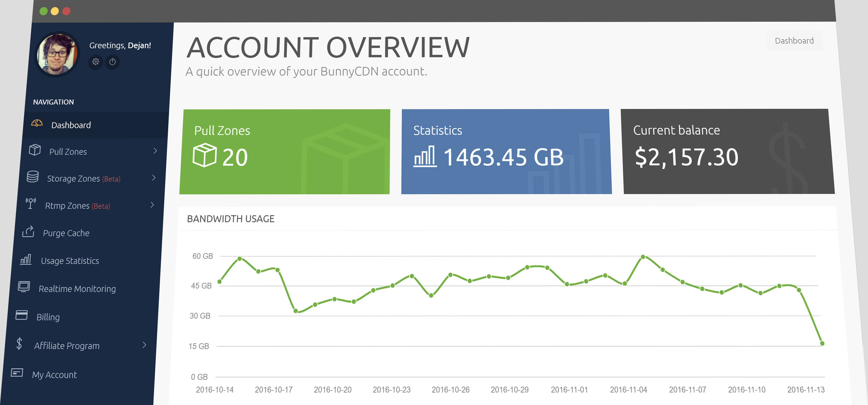Click "2016-10-14" x-axis date label
Viewport: 868px width, 405px height.
pyautogui.click(x=215, y=390)
